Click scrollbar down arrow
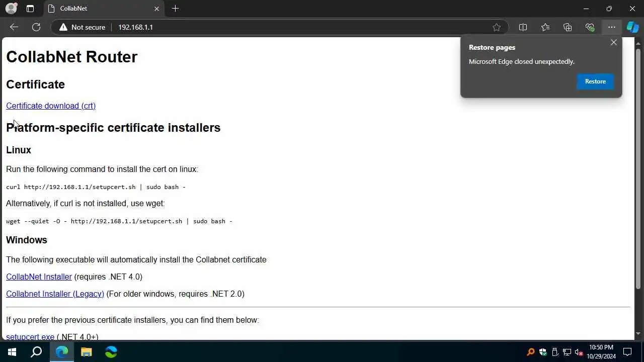The width and height of the screenshot is (644, 362). [638, 333]
